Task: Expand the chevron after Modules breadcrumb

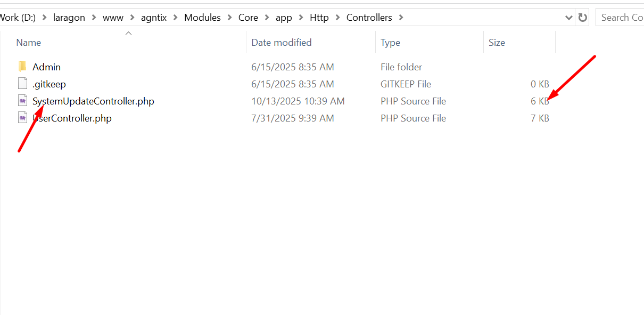Action: [229, 18]
